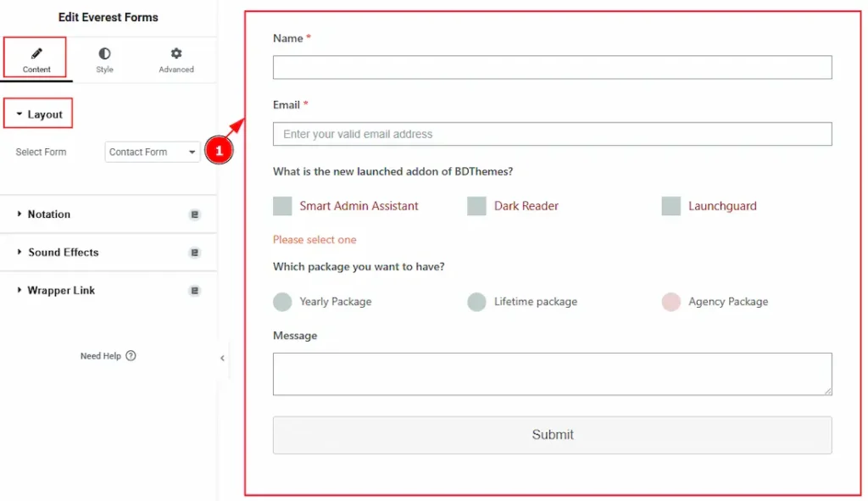Click the Sound Effects section badge icon

click(195, 253)
